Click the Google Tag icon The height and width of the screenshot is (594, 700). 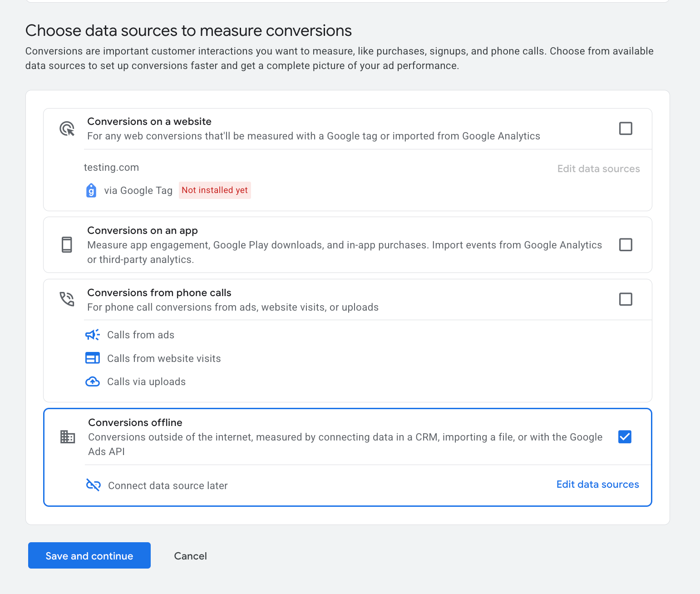[91, 190]
